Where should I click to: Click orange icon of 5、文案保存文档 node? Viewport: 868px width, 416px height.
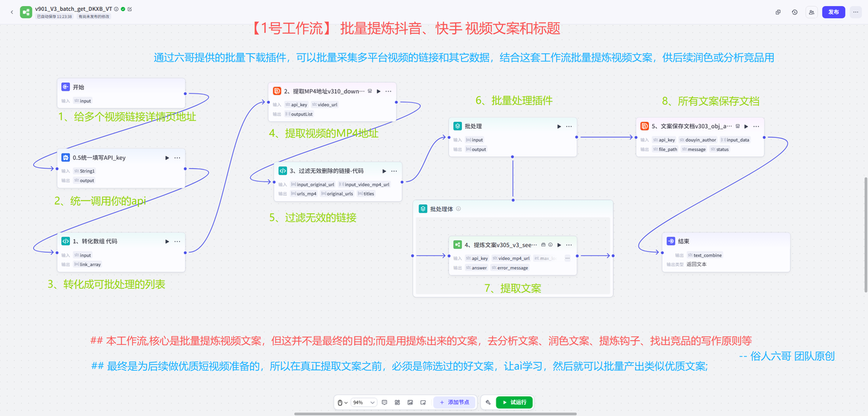(x=644, y=126)
